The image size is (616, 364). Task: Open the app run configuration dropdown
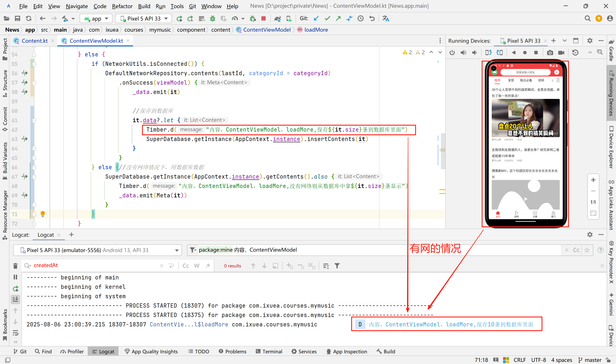tap(96, 18)
